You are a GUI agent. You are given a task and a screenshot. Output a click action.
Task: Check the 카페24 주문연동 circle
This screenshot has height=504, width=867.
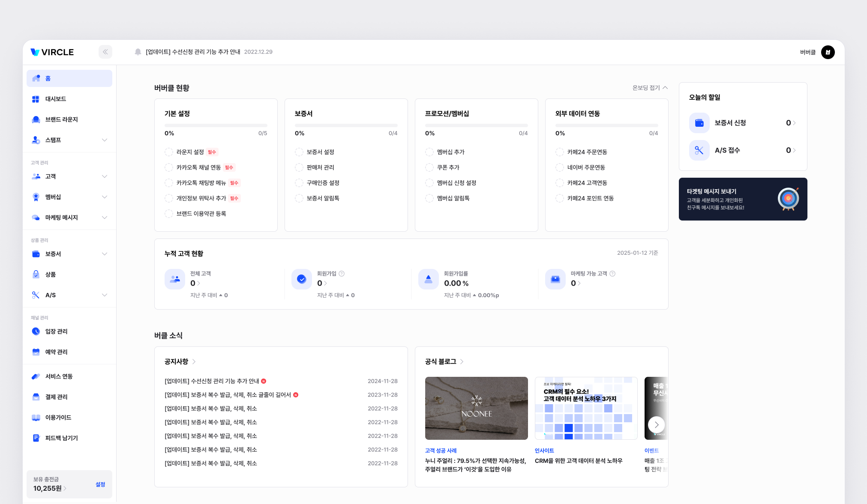pos(560,152)
